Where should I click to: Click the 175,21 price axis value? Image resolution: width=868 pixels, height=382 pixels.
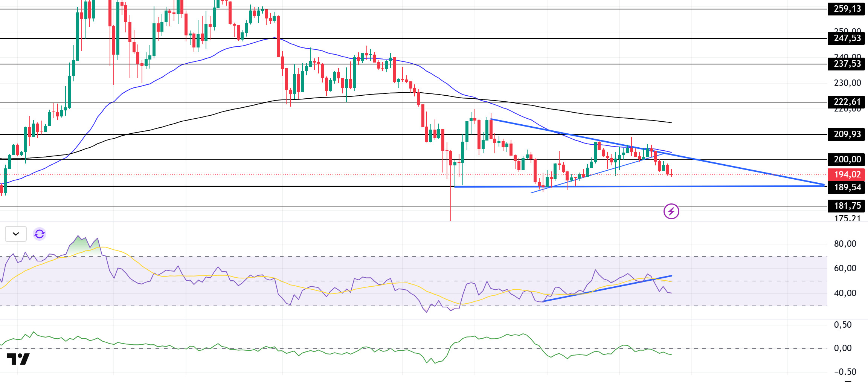(x=847, y=218)
